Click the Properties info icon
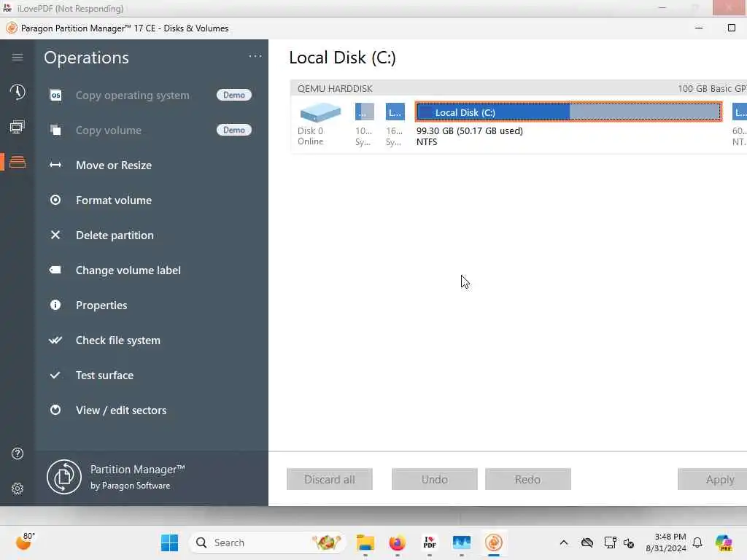This screenshot has height=560, width=747. click(x=55, y=305)
